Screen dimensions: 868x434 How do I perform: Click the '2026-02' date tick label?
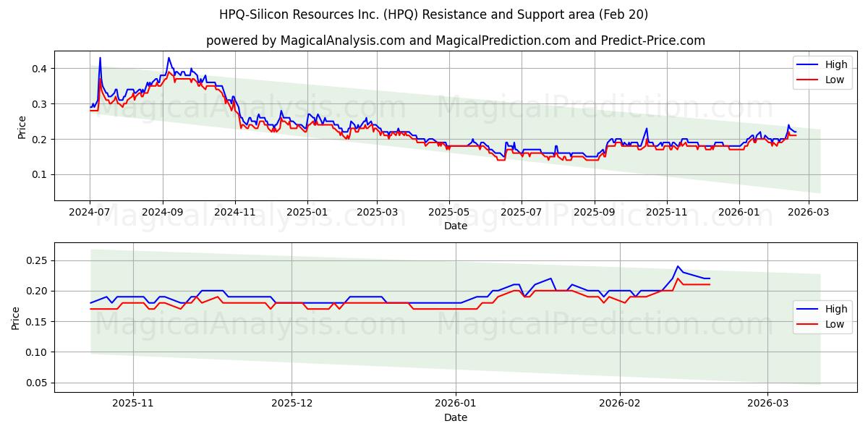tap(621, 404)
